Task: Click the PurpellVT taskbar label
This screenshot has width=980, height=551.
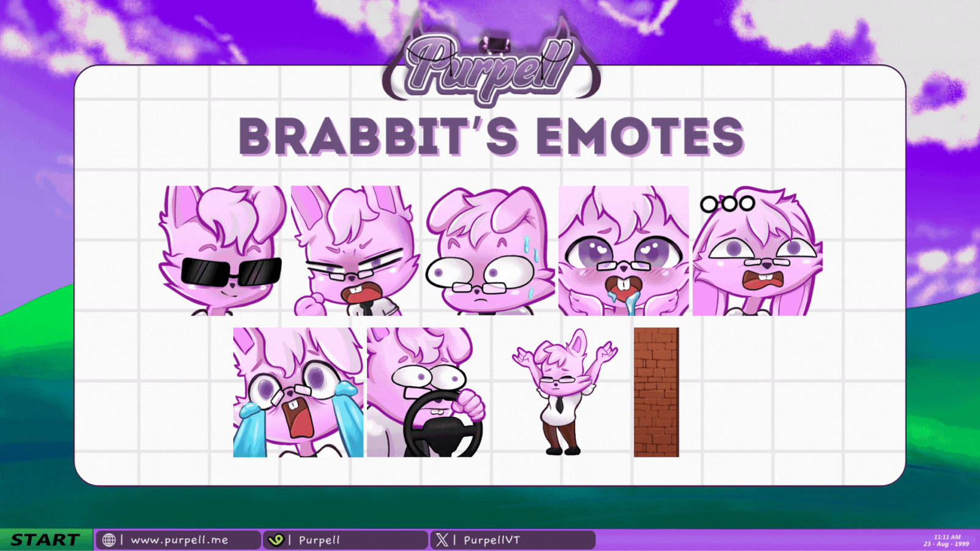Action: tap(491, 540)
